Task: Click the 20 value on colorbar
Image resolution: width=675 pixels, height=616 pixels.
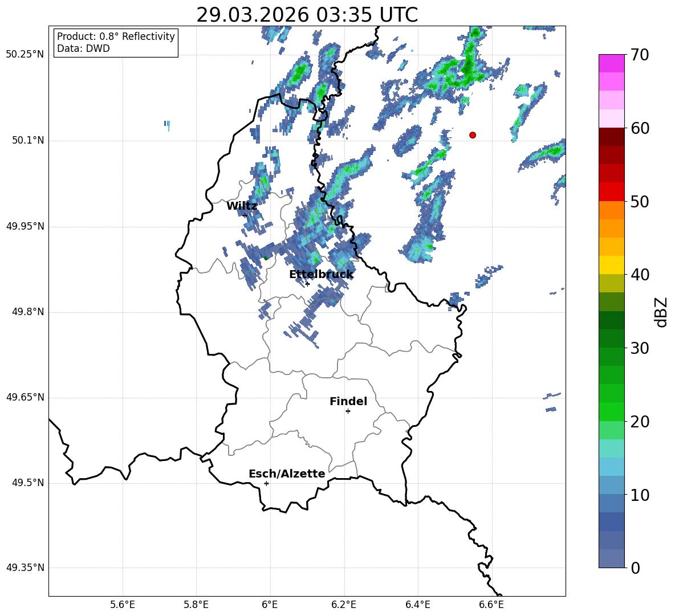Action: (x=640, y=422)
